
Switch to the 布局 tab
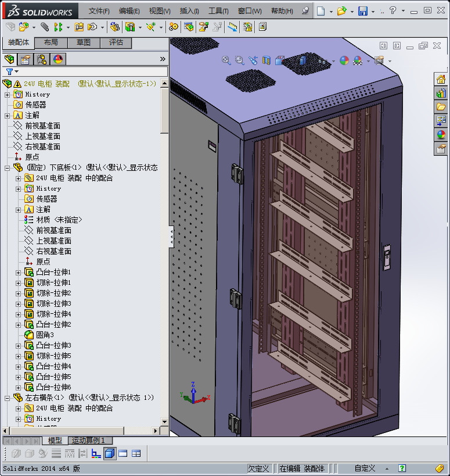51,42
